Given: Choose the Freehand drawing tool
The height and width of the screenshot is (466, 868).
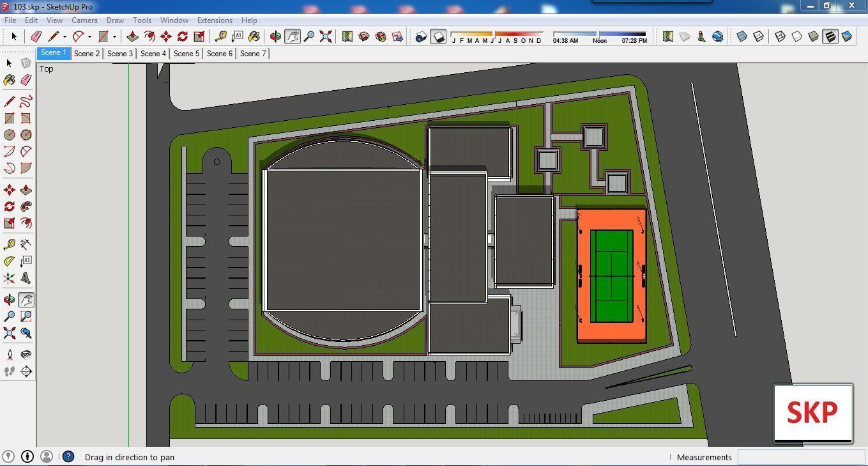Looking at the screenshot, I should click(x=26, y=102).
